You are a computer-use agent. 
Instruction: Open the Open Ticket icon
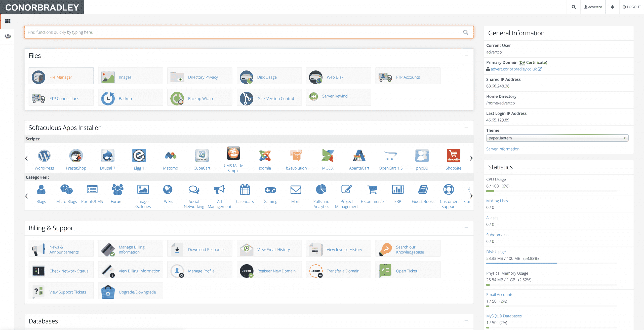tap(385, 271)
